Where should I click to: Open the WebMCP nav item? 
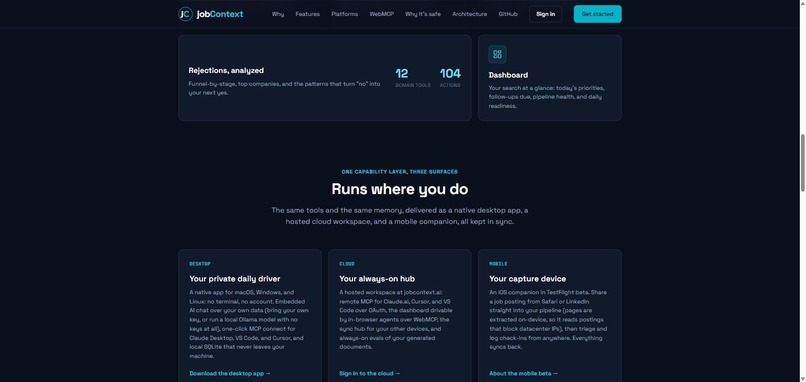(x=381, y=14)
